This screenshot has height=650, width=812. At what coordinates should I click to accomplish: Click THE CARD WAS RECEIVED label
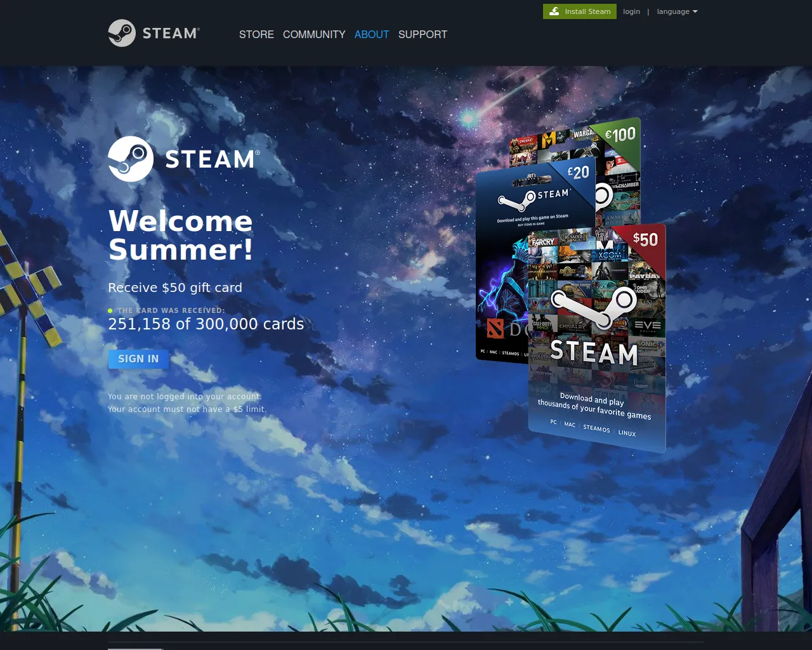pyautogui.click(x=171, y=310)
